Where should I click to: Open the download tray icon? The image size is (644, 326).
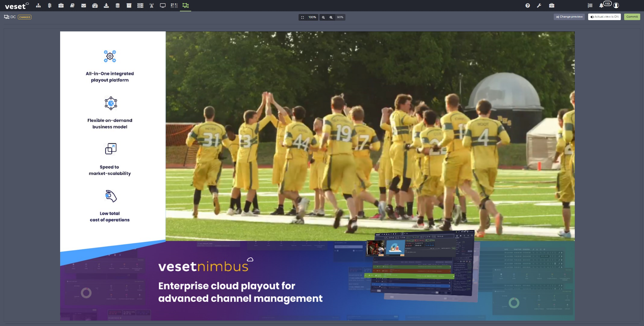pyautogui.click(x=106, y=6)
